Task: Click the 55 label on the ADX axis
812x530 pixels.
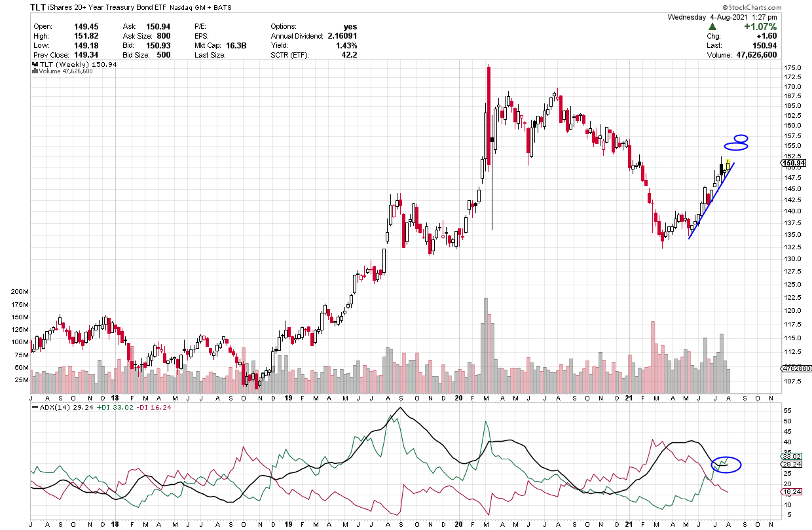Action: (x=788, y=410)
